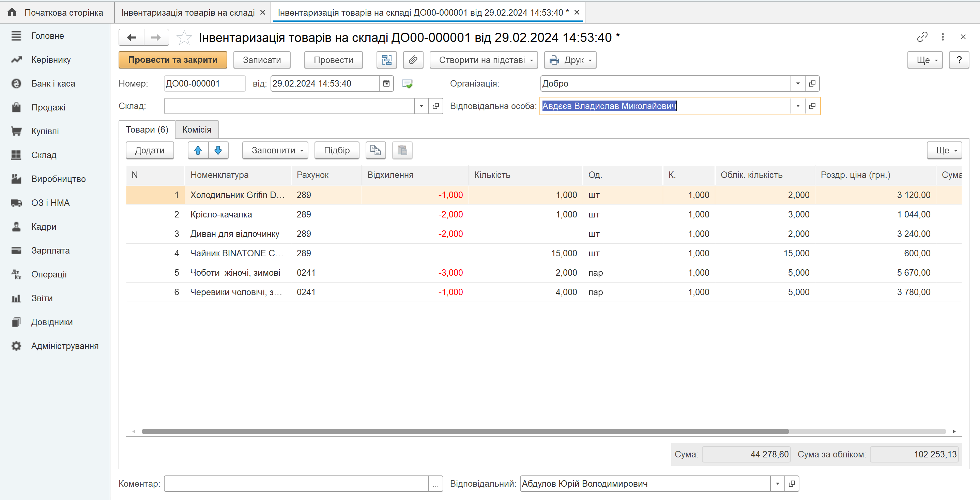Expand the top Ще menu
The width and height of the screenshot is (980, 500).
[925, 60]
